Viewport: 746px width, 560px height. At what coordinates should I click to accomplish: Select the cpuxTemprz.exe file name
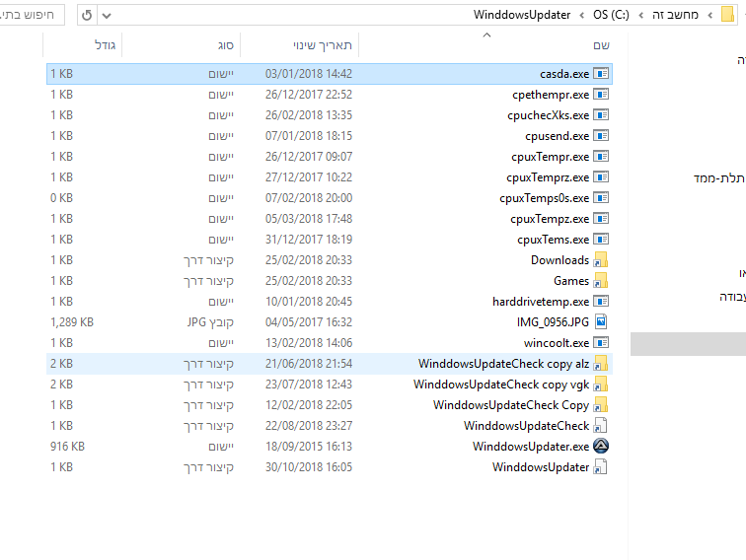(x=548, y=177)
